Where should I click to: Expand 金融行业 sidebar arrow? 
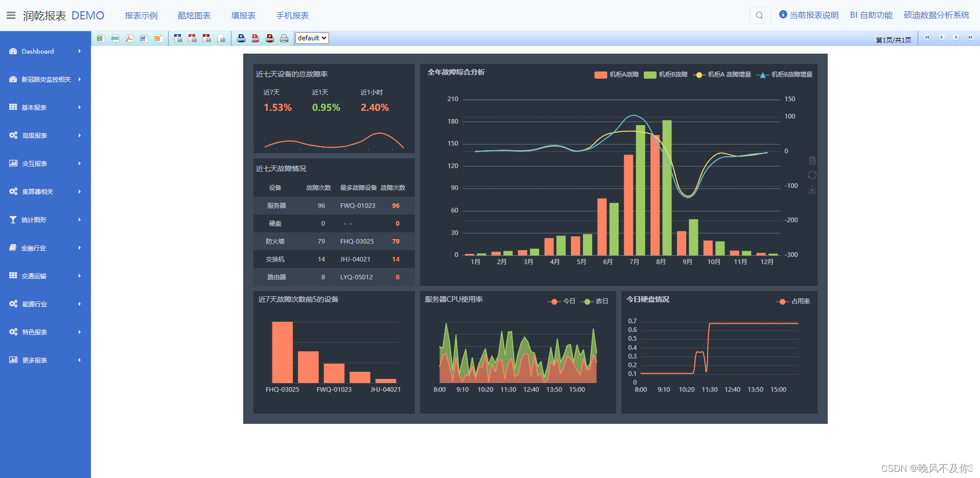[80, 248]
